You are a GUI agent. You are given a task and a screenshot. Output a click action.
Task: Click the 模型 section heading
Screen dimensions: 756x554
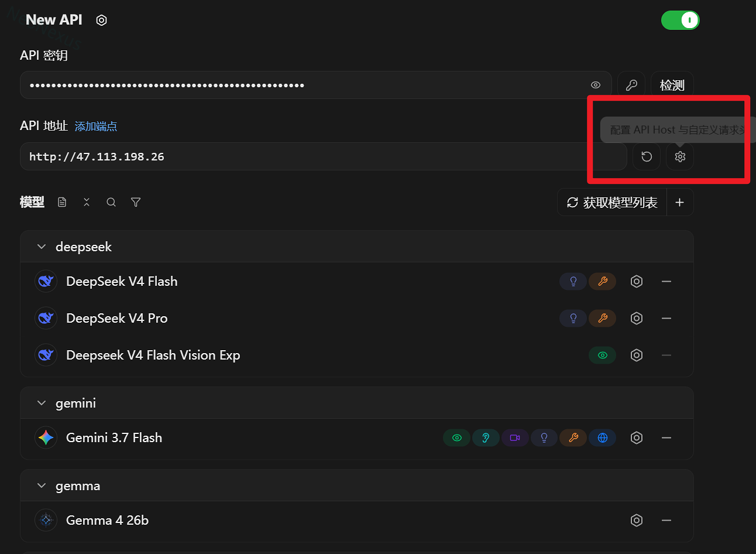32,202
